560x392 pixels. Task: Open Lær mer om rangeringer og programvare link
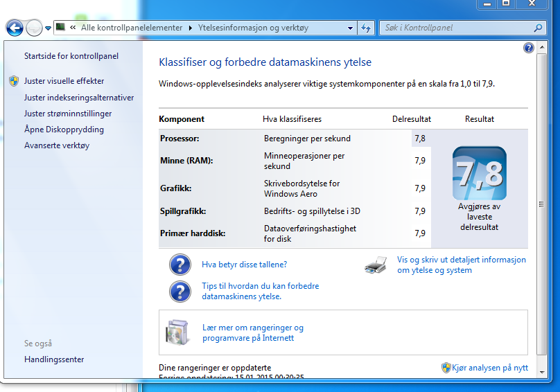(x=253, y=332)
